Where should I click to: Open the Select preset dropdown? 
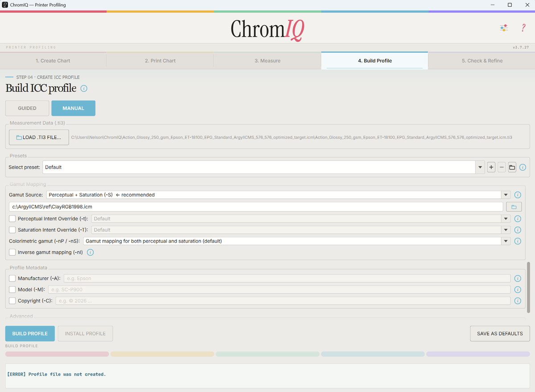pos(263,167)
